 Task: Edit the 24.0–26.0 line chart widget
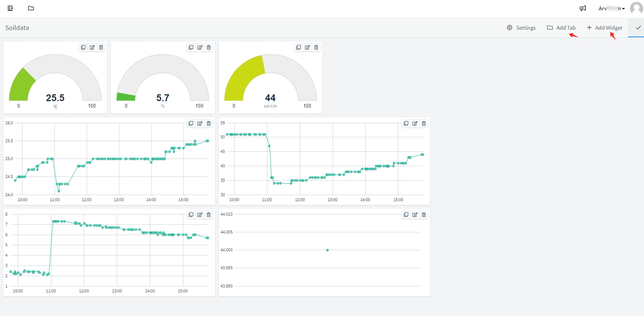coord(200,124)
